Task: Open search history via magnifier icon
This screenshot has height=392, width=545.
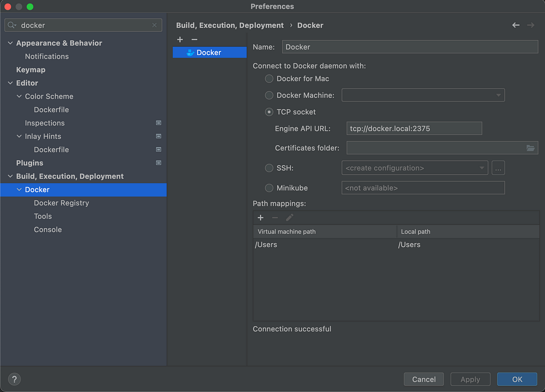Action: coord(12,25)
